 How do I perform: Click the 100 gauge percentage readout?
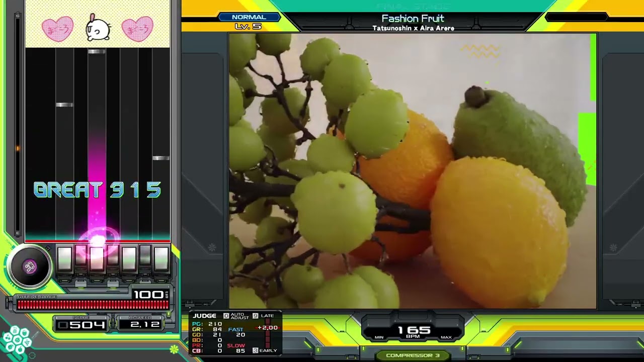(149, 295)
